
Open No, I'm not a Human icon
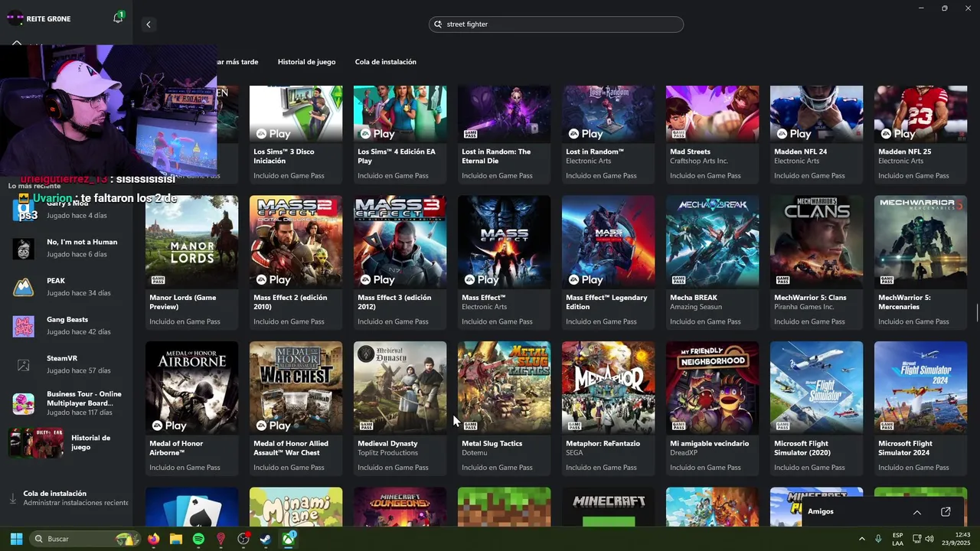tap(24, 249)
